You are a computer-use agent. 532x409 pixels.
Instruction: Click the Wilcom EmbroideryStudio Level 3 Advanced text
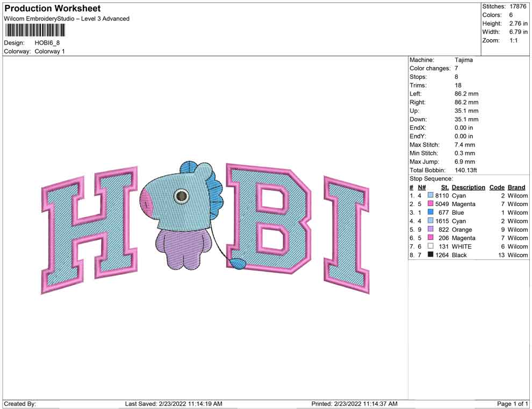pyautogui.click(x=67, y=19)
